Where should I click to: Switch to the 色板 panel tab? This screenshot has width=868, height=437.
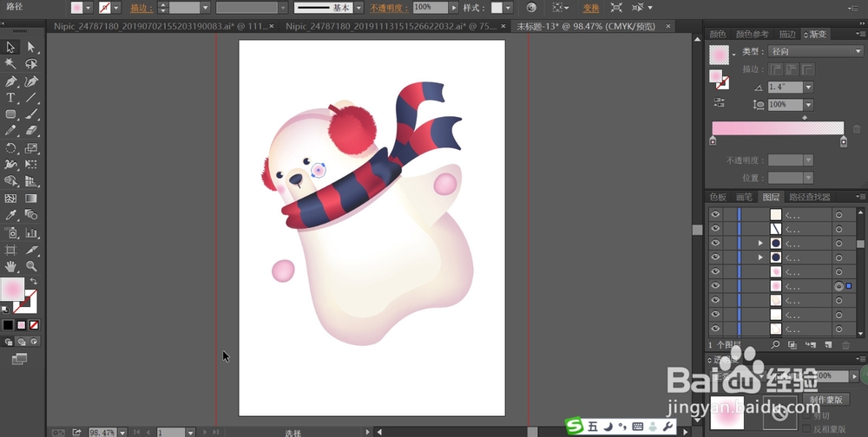[718, 197]
